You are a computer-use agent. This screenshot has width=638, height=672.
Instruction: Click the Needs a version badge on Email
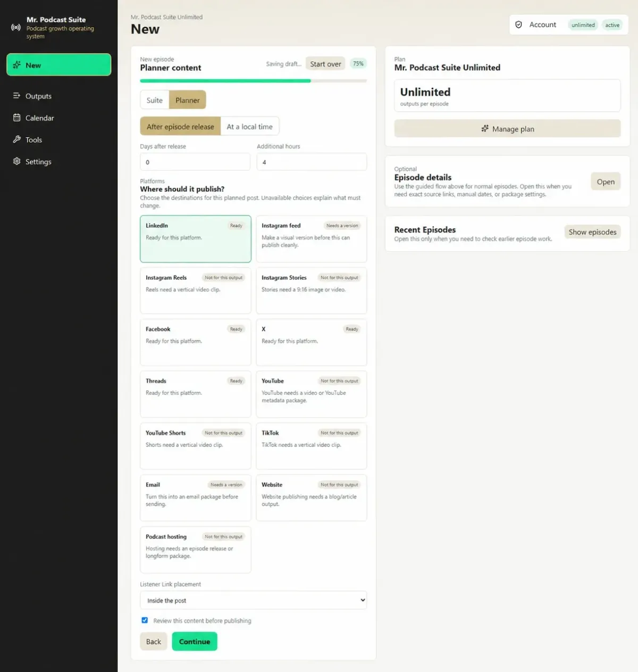point(226,485)
